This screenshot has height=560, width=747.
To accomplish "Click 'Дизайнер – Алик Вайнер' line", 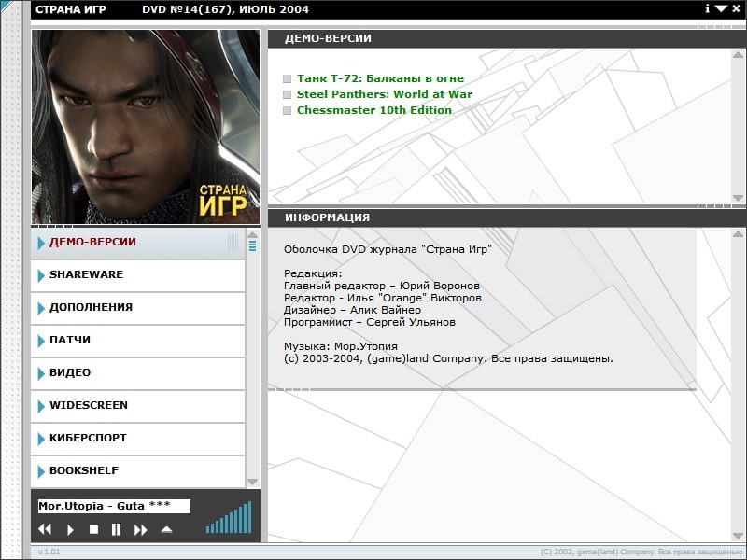I will (x=353, y=310).
